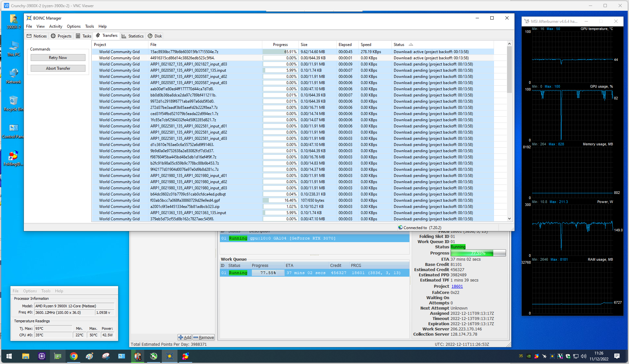Viewport: 629px width, 364px height.
Task: Open CPU-Z purple chip taskbar icon
Action: coord(42,356)
